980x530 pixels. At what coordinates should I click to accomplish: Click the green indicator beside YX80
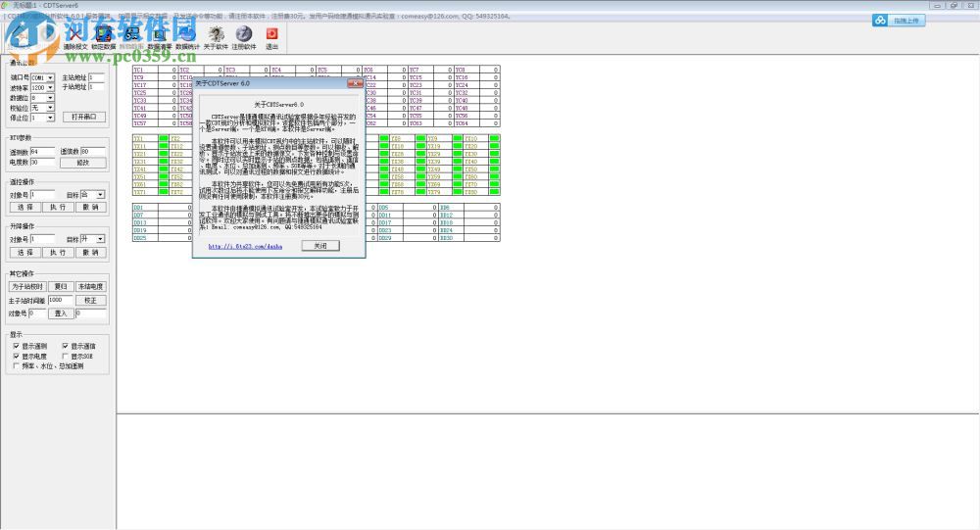point(494,192)
